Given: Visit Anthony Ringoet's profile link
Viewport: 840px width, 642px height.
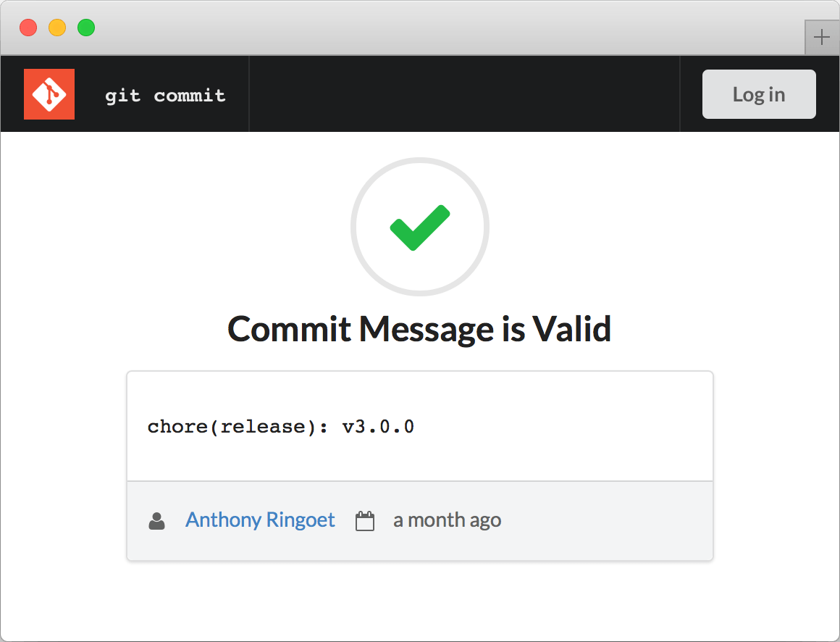Looking at the screenshot, I should 260,520.
